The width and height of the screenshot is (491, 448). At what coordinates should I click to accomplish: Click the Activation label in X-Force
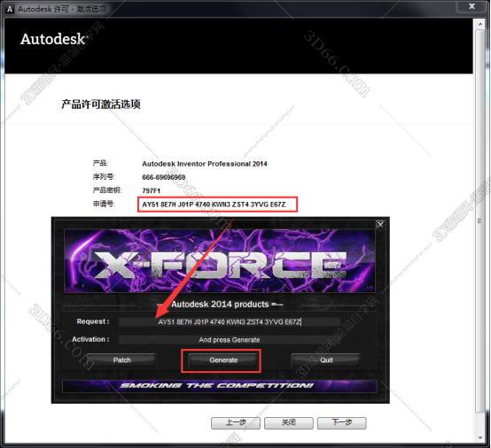pyautogui.click(x=90, y=339)
